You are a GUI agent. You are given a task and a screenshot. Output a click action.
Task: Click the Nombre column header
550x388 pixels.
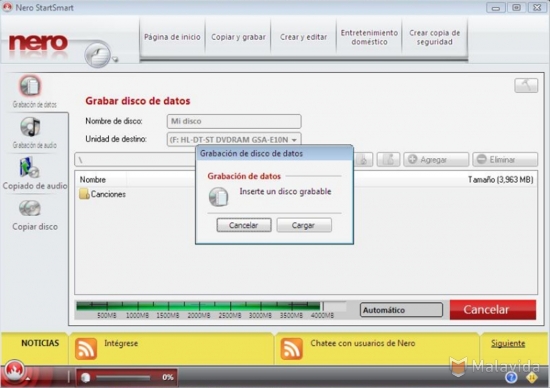point(93,180)
